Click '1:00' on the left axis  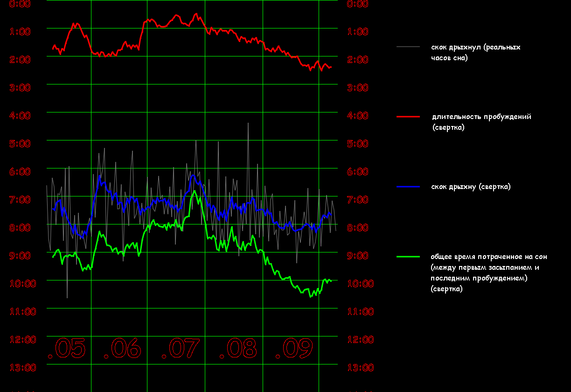(20, 31)
